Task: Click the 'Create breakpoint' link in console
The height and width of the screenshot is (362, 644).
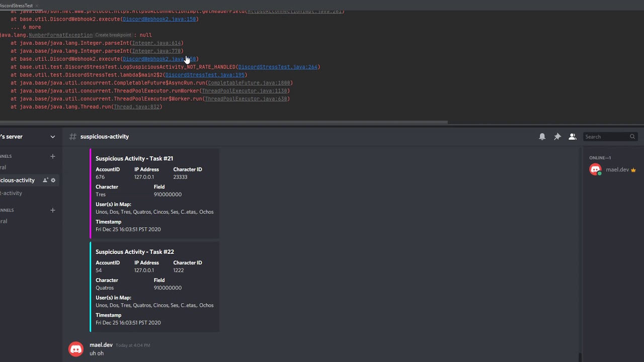Action: point(113,35)
